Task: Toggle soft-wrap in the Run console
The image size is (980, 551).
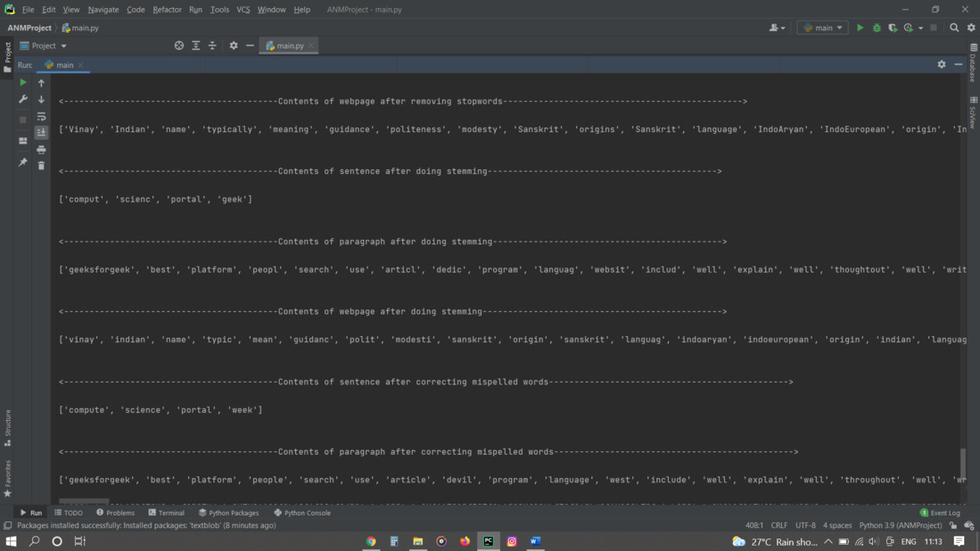Action: 41,117
